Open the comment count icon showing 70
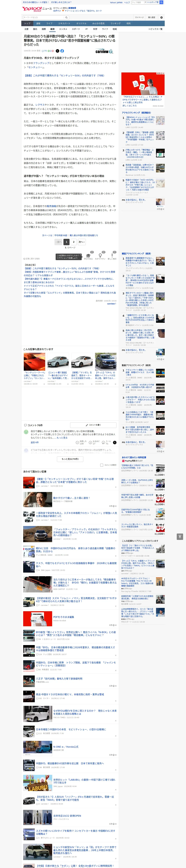Image resolution: width=186 pixels, height=868 pixels. click(44, 51)
